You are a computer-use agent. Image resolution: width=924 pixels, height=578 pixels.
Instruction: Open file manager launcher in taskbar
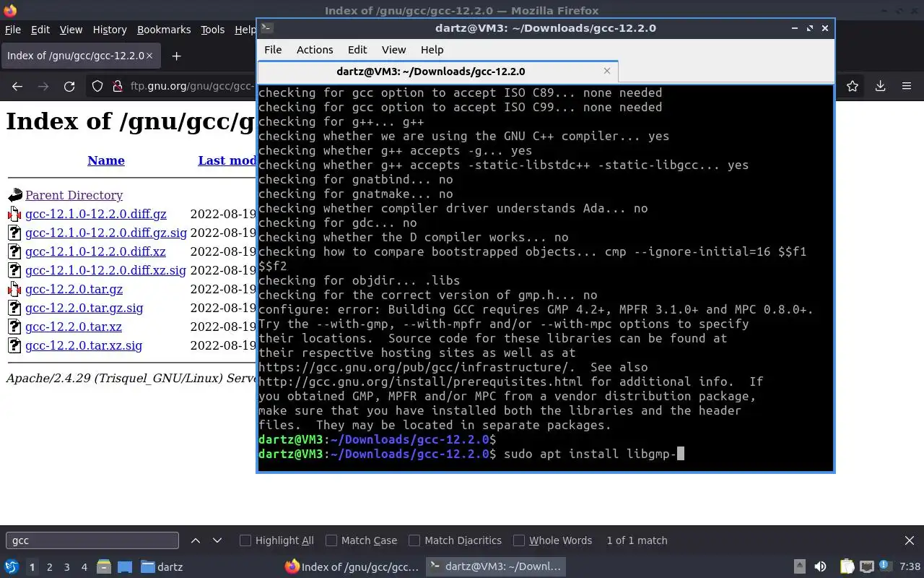pos(104,567)
